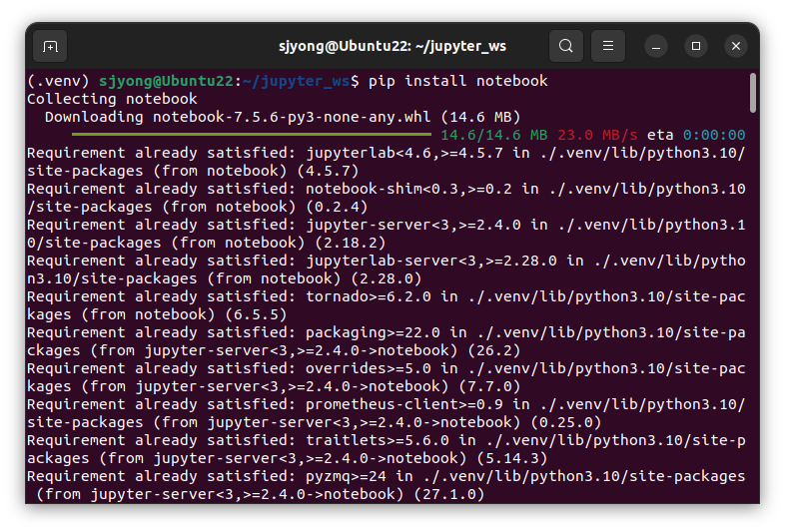
Task: Click the version '(0.25.0)' text
Action: click(x=565, y=423)
